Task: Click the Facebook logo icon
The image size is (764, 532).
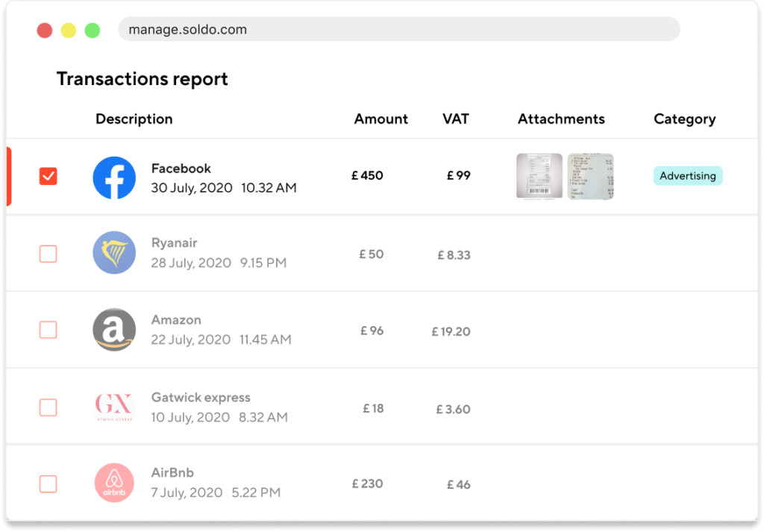Action: (114, 178)
